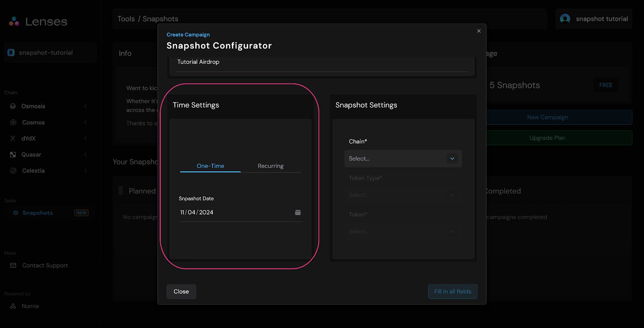Click the Contact Support envelope icon
Viewport: 644px width, 328px height.
[x=13, y=265]
